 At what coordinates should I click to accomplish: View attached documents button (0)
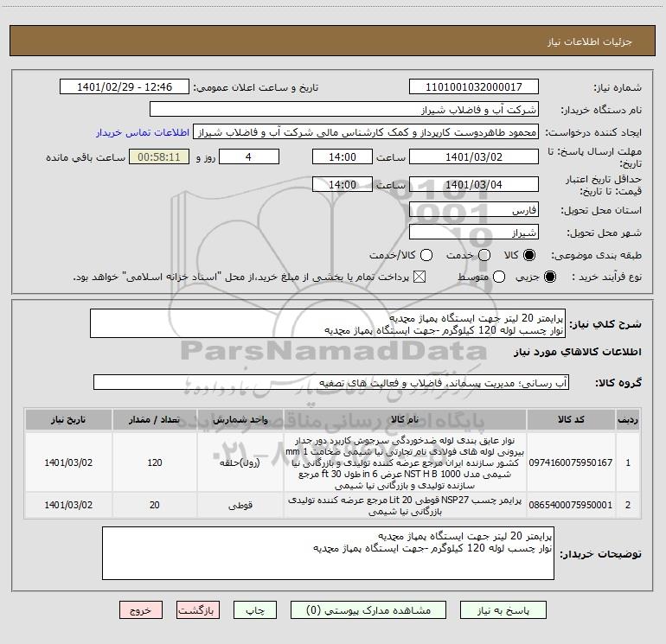coord(368,610)
